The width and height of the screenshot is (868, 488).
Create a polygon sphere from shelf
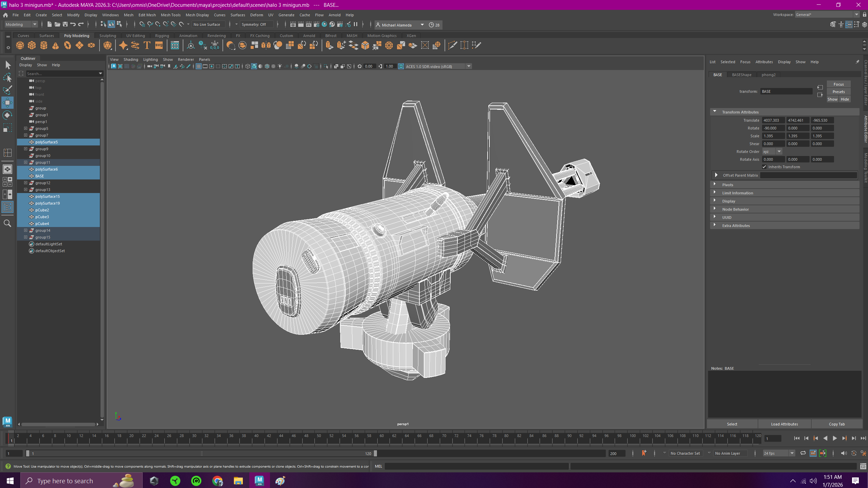point(20,45)
